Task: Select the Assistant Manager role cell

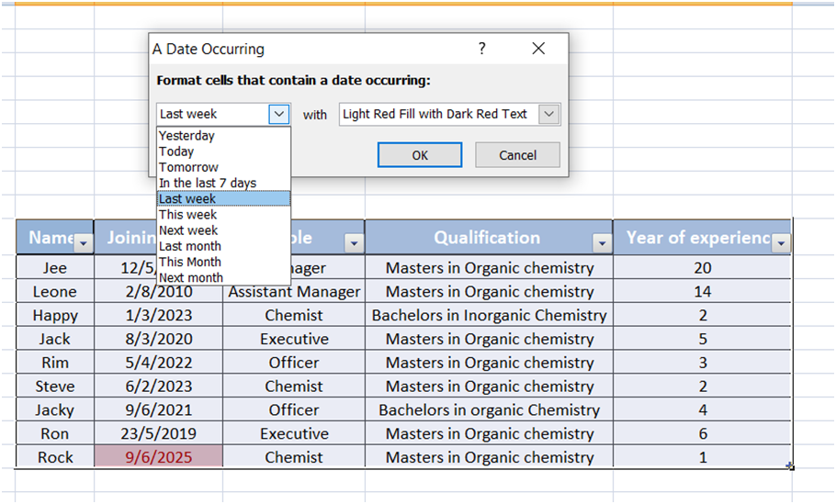Action: [294, 291]
